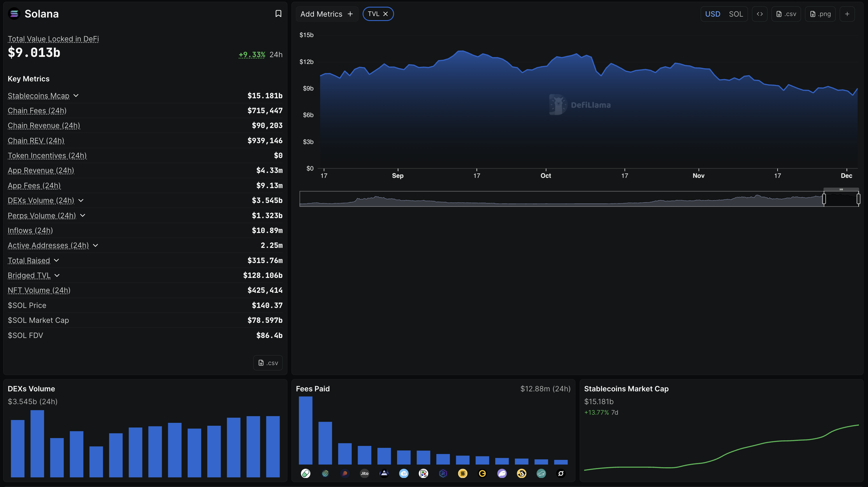The image size is (868, 487).
Task: Select the TVL tab above the chart
Action: (x=374, y=14)
